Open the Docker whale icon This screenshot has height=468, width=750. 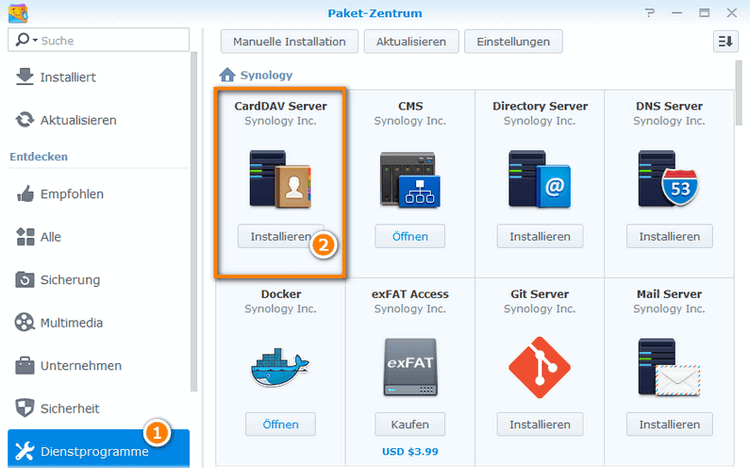pos(280,368)
